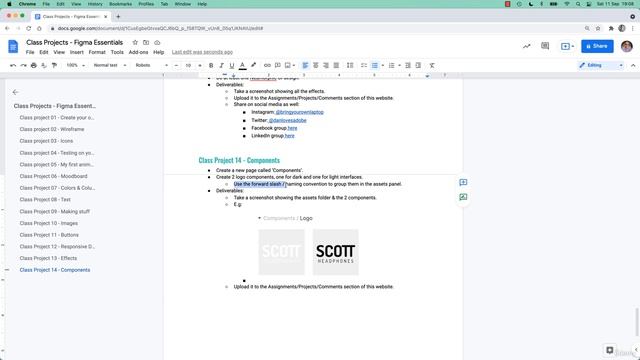
Task: Jump to Class Project 06 - Moodboard outline
Action: point(53,176)
